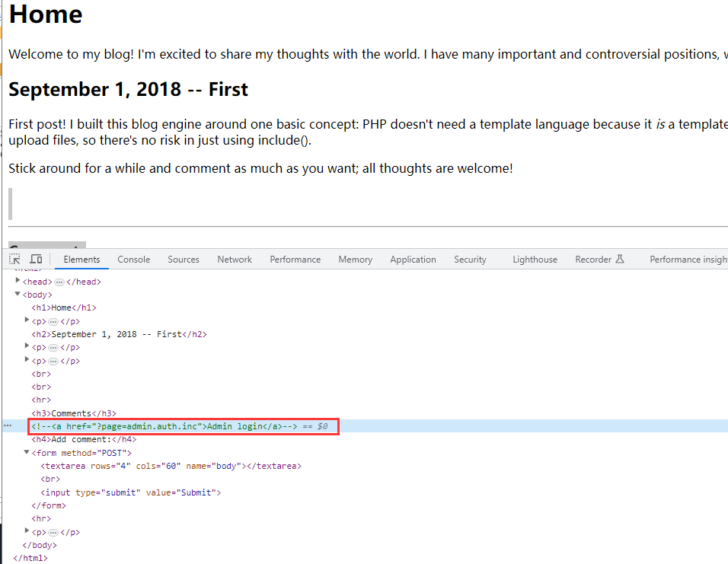Expand the head node
Viewport: 728px width, 564px height.
coord(18,280)
